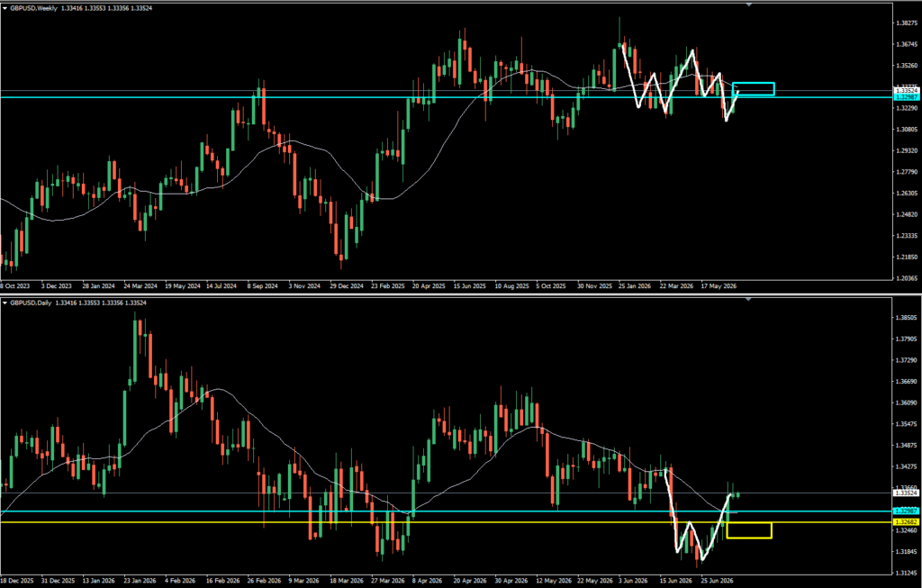Click the cyan 1.32987 price tag on weekly chart
Viewport: 922px width, 588px height.
coord(907,97)
